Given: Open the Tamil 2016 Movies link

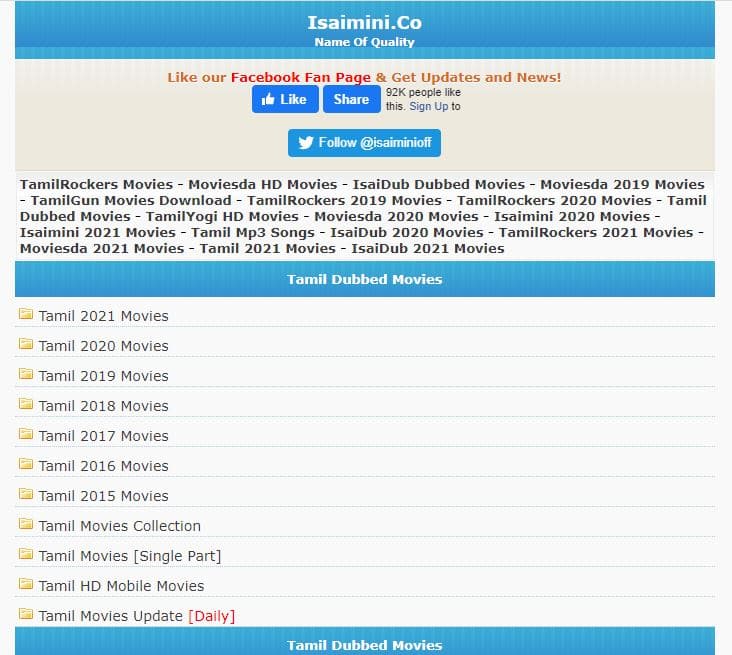Looking at the screenshot, I should coord(103,466).
